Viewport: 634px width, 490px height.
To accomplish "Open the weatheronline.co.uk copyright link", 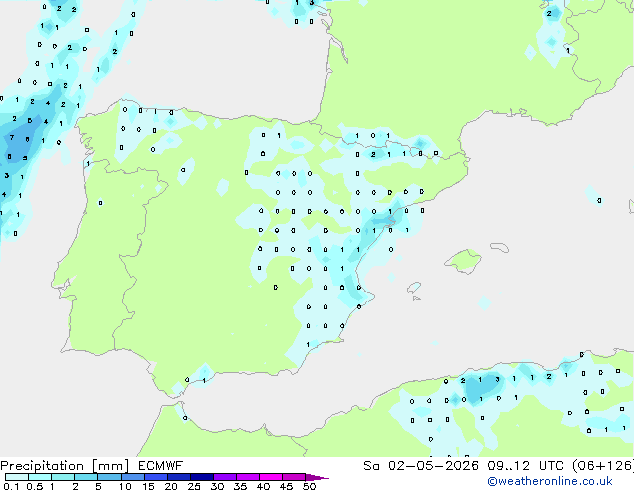I will tap(550, 481).
